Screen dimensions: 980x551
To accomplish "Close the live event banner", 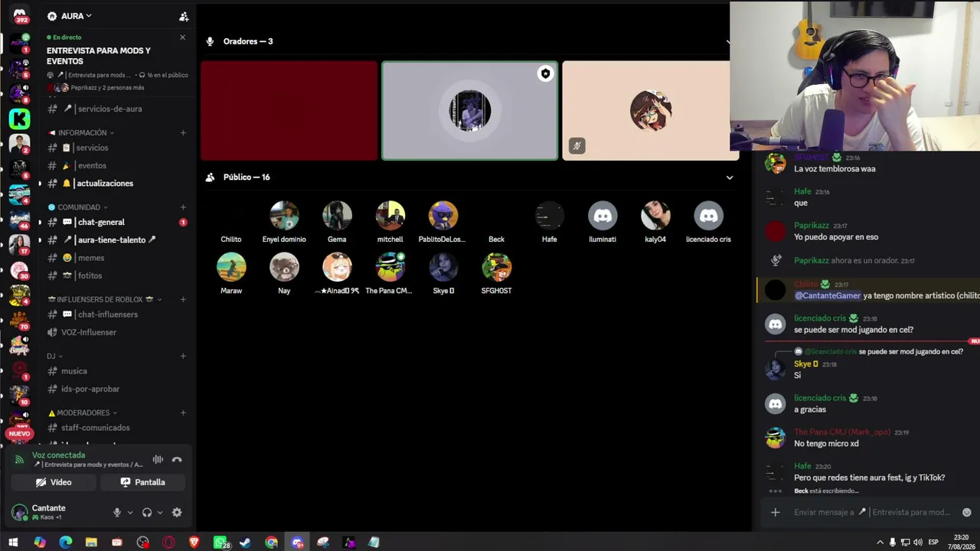I will (182, 37).
